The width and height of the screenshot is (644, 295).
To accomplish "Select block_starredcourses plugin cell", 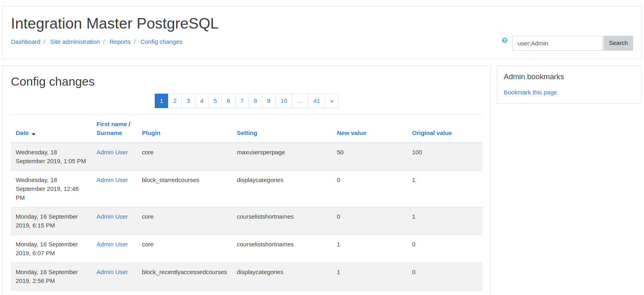I will tap(170, 180).
